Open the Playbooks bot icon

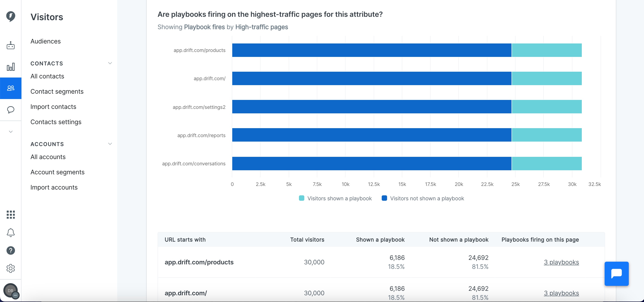11,45
